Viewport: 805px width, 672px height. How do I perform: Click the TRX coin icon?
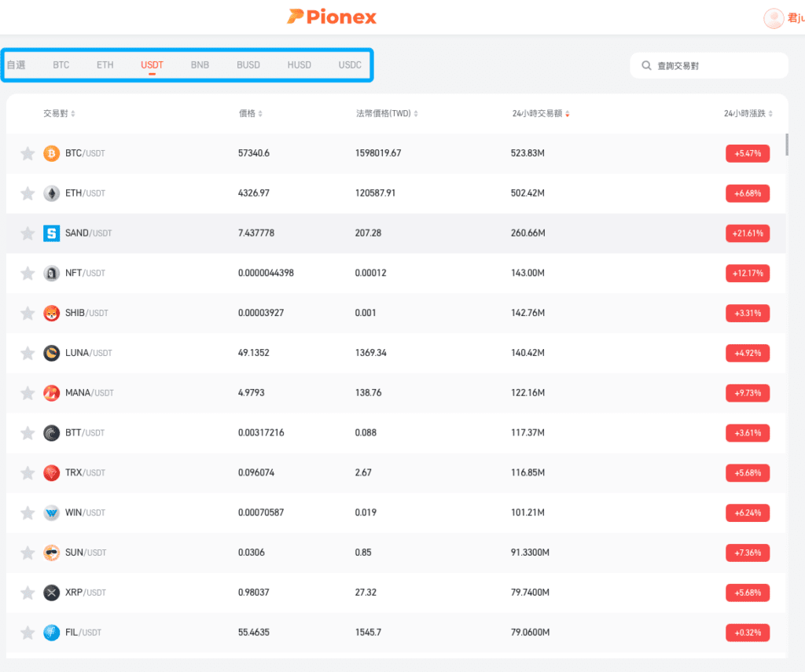click(x=51, y=473)
